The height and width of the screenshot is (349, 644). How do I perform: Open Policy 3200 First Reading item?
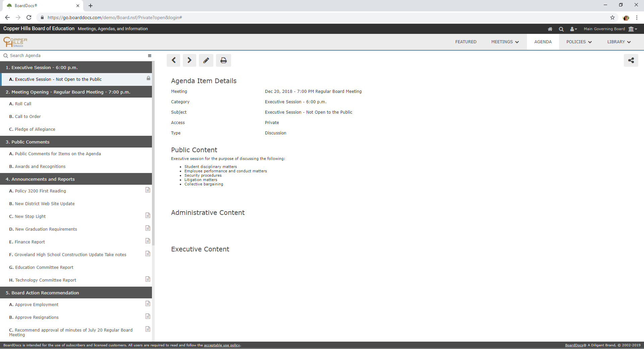pyautogui.click(x=76, y=191)
